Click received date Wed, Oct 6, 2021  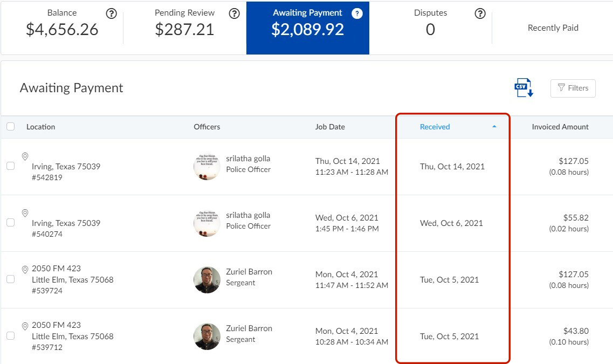tap(451, 223)
